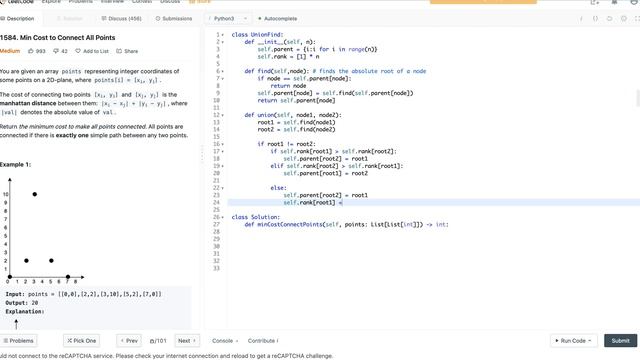This screenshot has height=360, width=640.
Task: Go to next problem with Next button
Action: coord(187,341)
